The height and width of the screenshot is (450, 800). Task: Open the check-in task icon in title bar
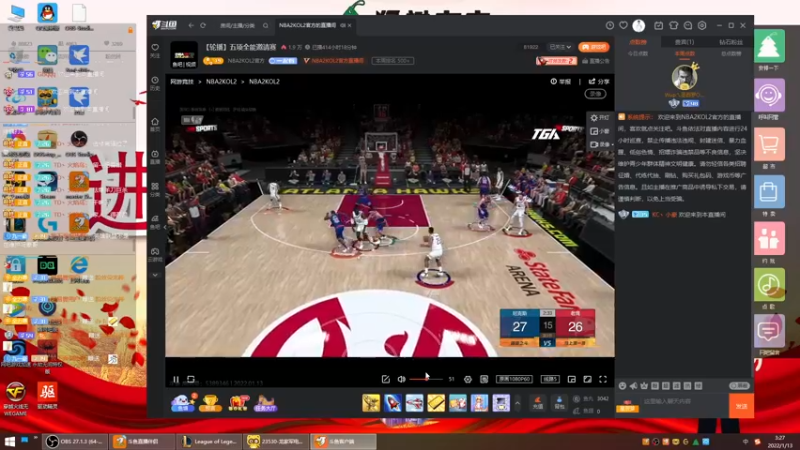click(x=659, y=25)
